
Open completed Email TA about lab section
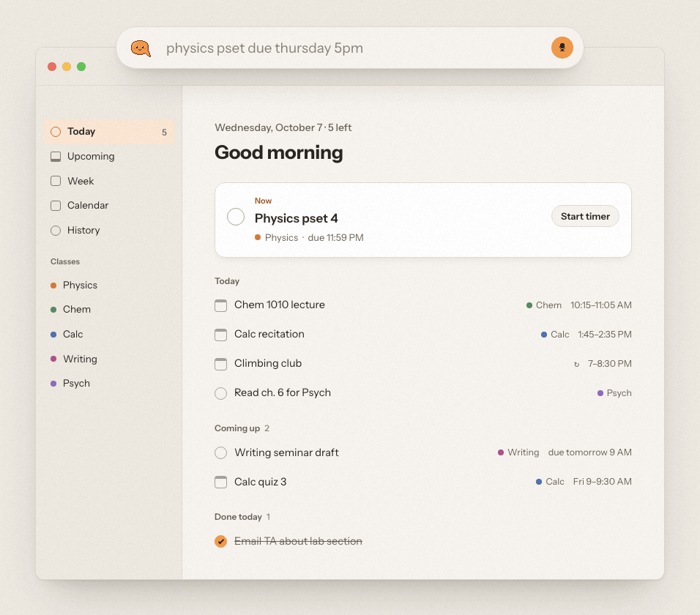(298, 541)
